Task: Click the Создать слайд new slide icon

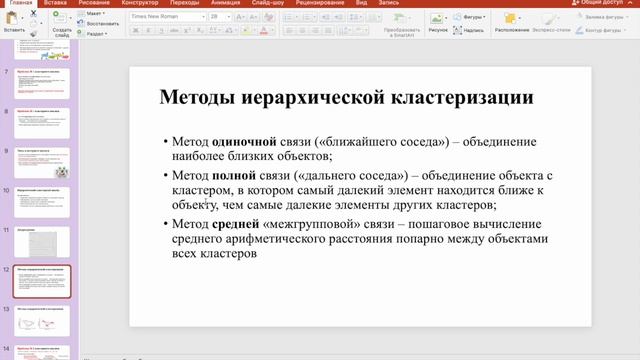Action: click(60, 17)
